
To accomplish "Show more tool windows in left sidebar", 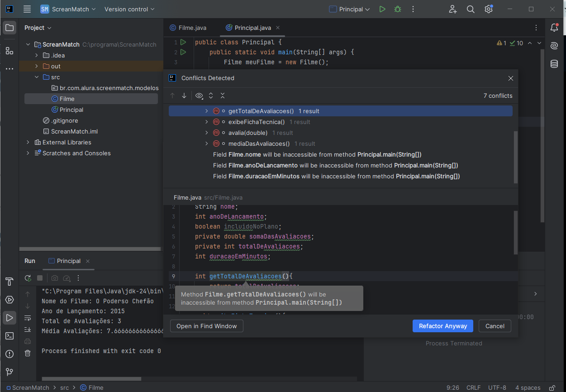I will click(x=10, y=69).
